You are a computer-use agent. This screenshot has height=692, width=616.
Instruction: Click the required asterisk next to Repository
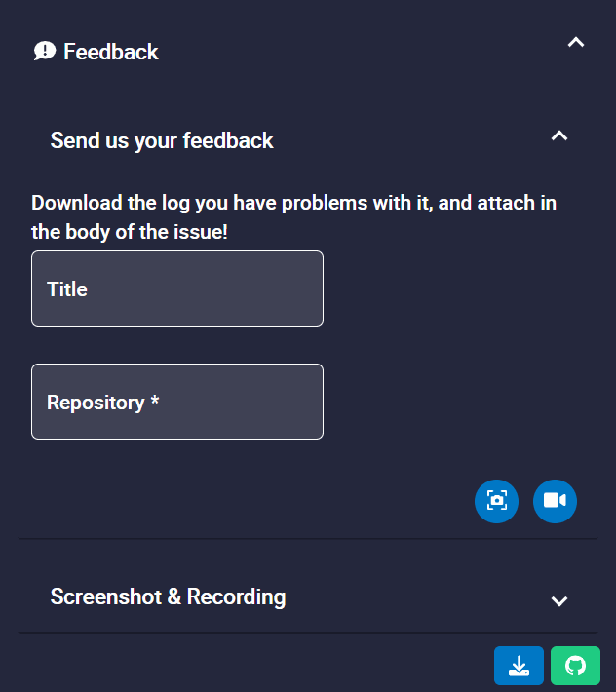(155, 403)
